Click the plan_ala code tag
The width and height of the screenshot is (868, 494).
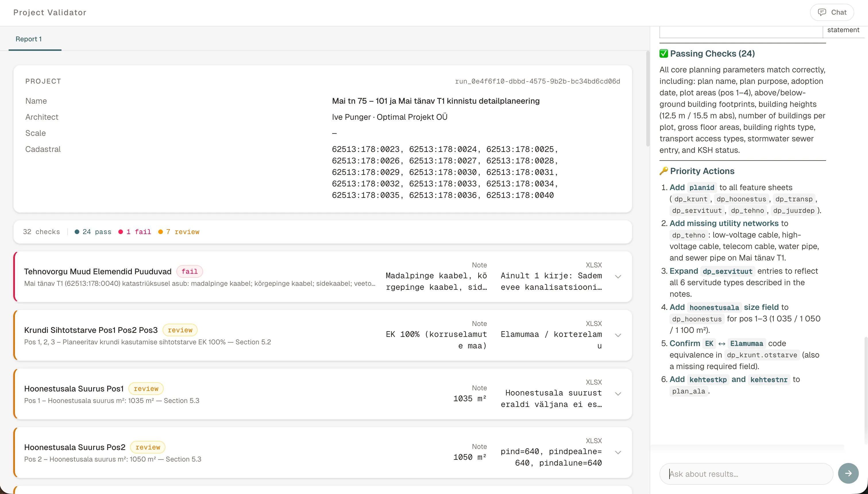(x=688, y=391)
